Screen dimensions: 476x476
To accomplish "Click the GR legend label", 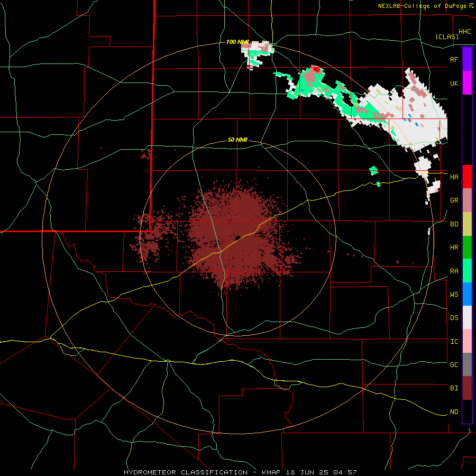I will coord(454,200).
